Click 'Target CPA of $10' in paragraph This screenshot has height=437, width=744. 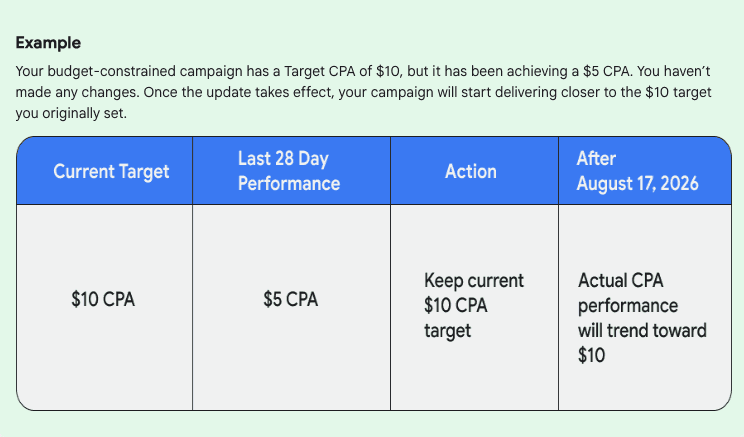pyautogui.click(x=342, y=71)
